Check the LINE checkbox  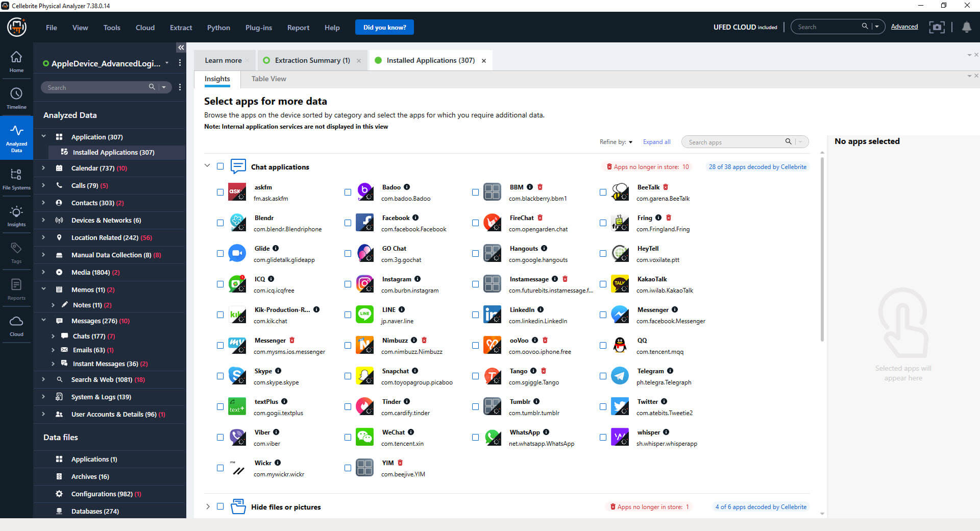point(348,315)
